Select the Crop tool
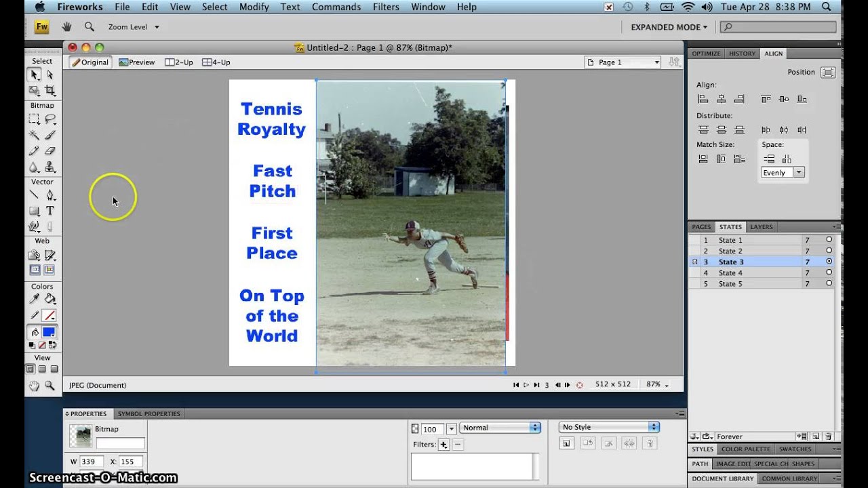Image resolution: width=868 pixels, height=488 pixels. pos(50,90)
